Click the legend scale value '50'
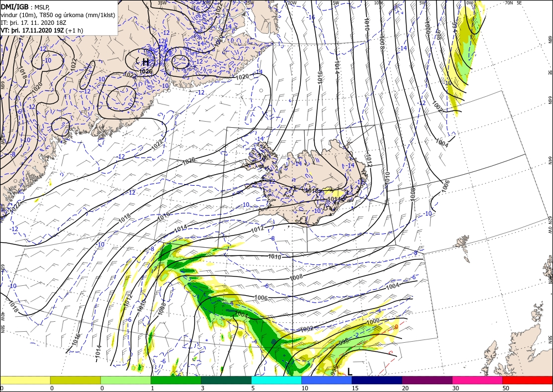The image size is (553, 392). point(505,388)
